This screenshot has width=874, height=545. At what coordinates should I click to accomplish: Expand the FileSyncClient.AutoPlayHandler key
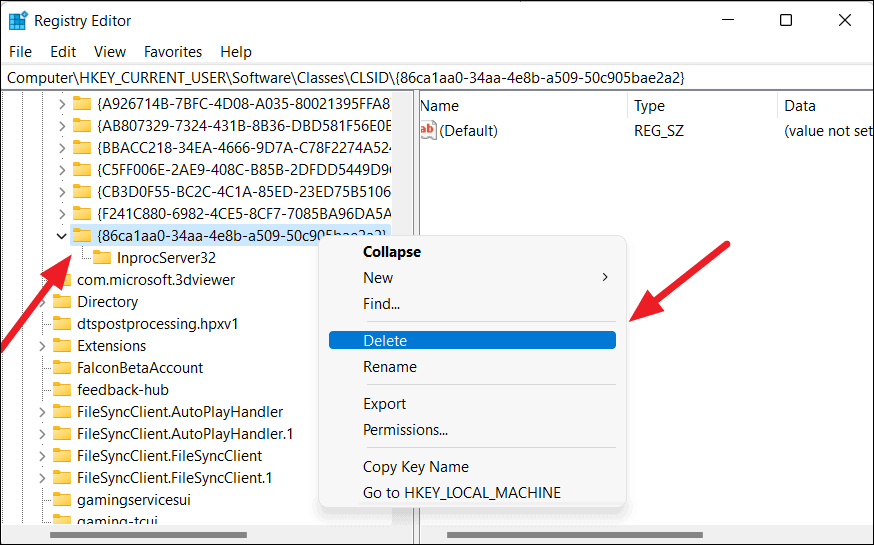click(x=42, y=412)
